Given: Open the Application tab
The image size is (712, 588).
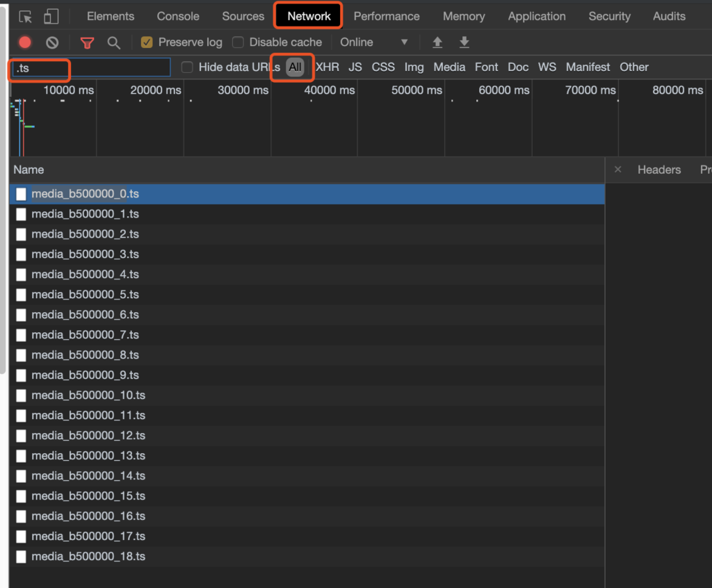Looking at the screenshot, I should click(x=537, y=17).
